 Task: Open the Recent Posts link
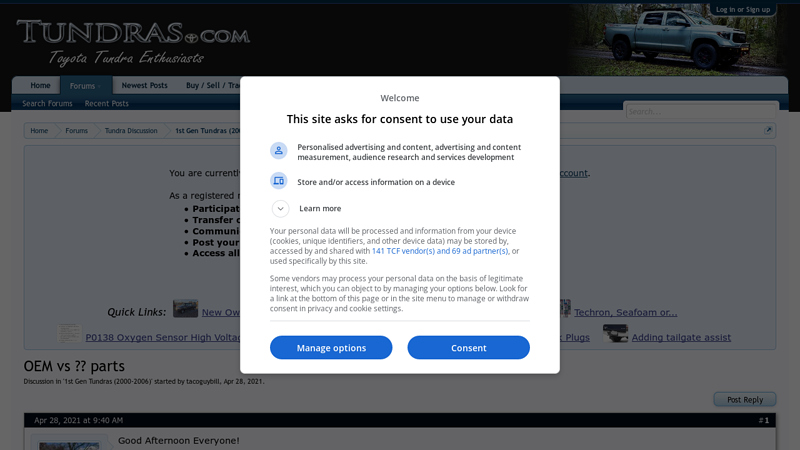point(107,104)
